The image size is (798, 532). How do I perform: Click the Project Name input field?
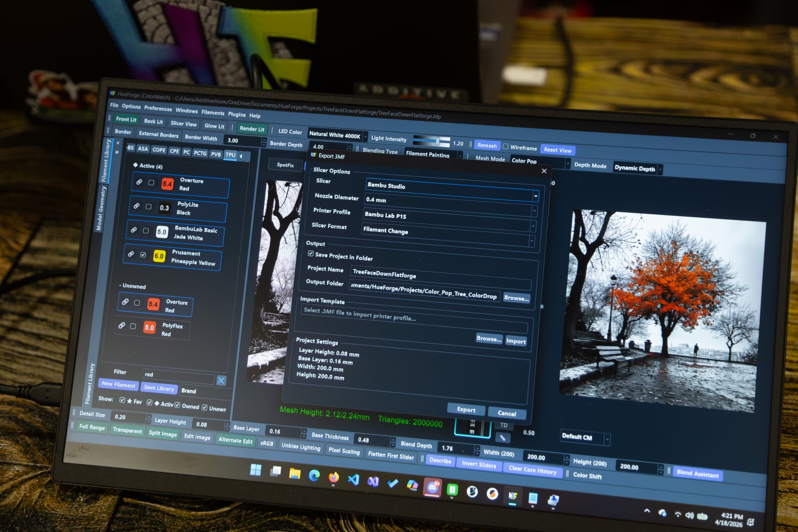(441, 277)
